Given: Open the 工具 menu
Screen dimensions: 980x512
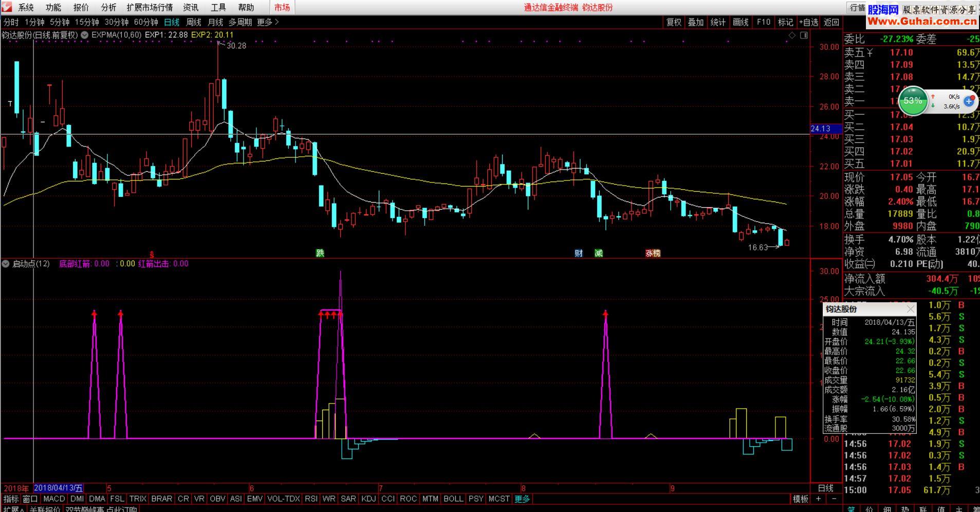Looking at the screenshot, I should (218, 7).
